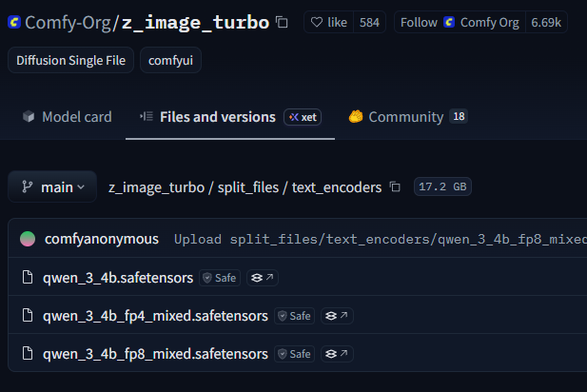Switch to the Community tab
This screenshot has width=587, height=392.
point(408,117)
